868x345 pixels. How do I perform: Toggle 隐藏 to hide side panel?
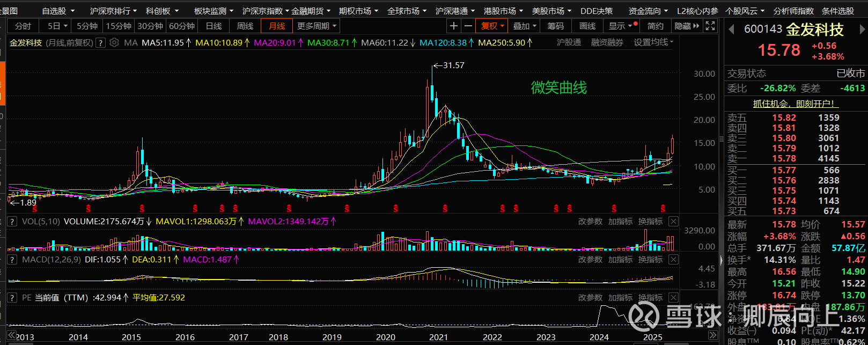pos(687,26)
